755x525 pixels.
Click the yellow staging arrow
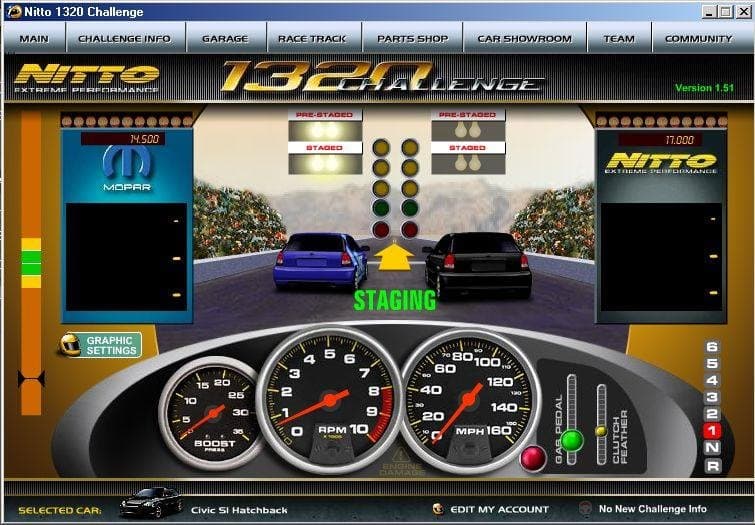click(394, 257)
